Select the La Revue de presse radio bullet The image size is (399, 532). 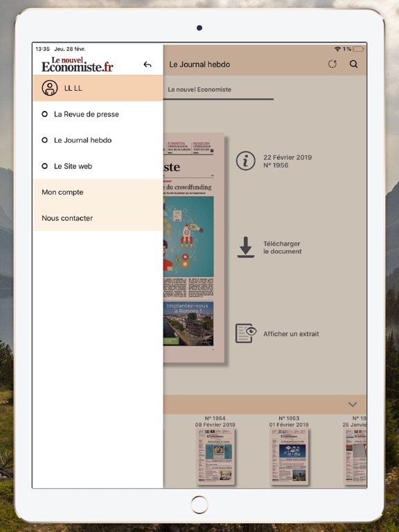coord(44,114)
